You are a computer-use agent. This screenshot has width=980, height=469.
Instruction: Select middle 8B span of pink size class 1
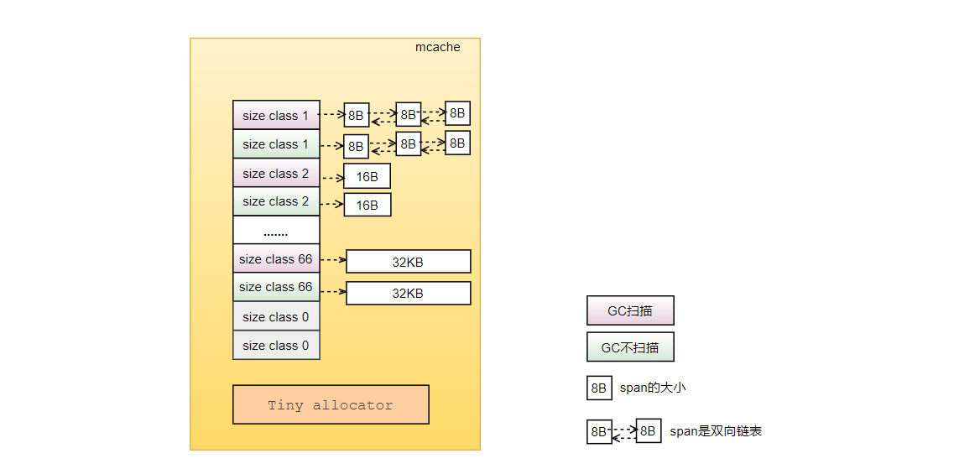coord(408,114)
